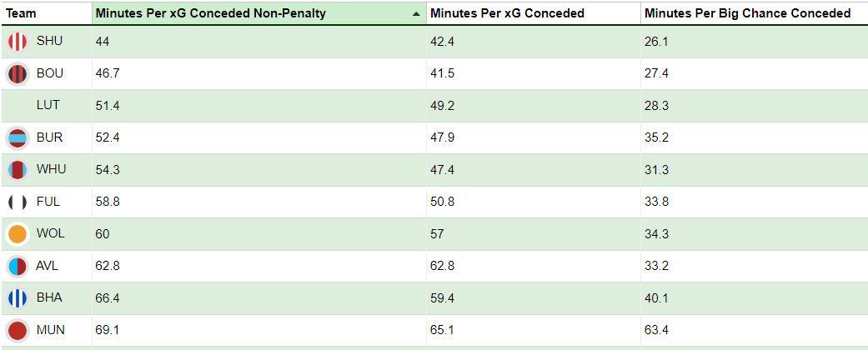Select the LUT team row label
The image size is (868, 350).
(x=48, y=106)
